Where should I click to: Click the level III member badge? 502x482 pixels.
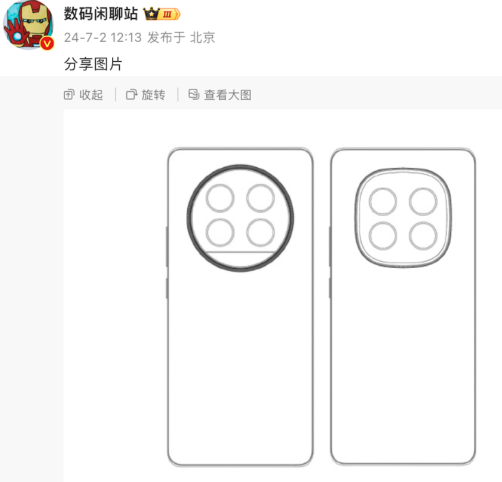pyautogui.click(x=169, y=14)
